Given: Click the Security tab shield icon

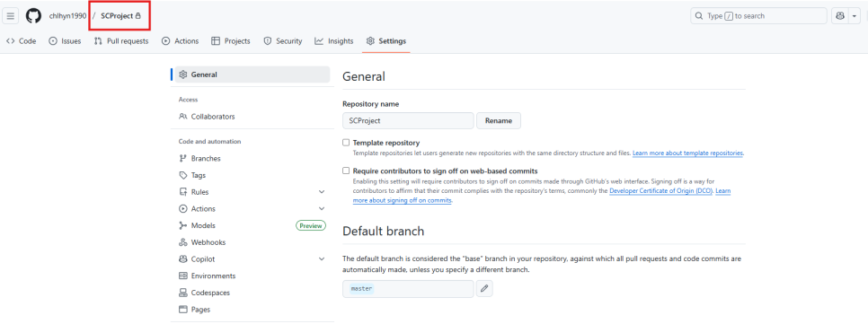Looking at the screenshot, I should tap(268, 41).
